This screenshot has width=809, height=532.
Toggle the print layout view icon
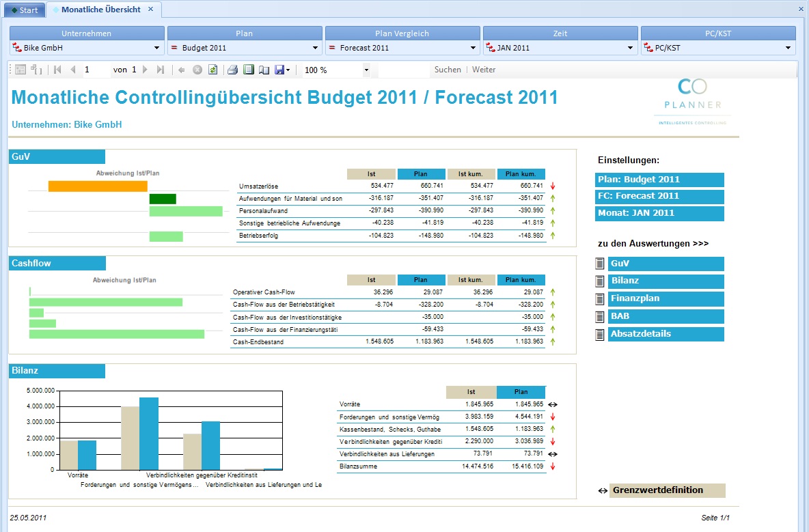pos(249,70)
